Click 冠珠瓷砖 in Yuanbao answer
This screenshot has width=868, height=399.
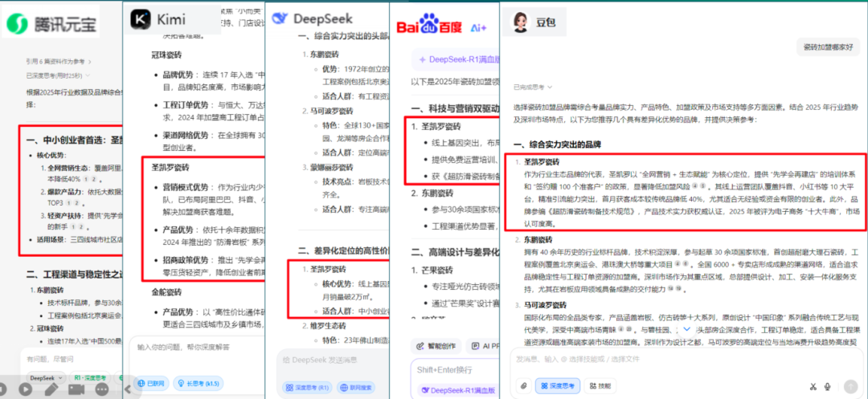click(x=50, y=328)
